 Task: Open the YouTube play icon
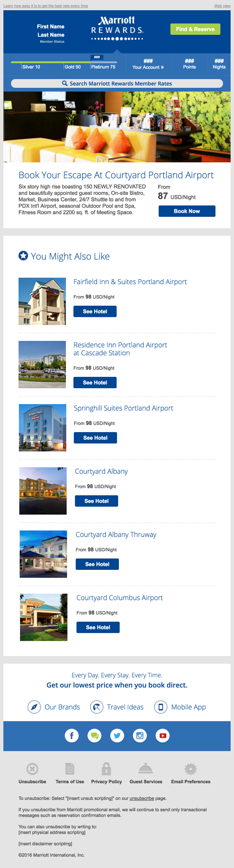click(163, 735)
